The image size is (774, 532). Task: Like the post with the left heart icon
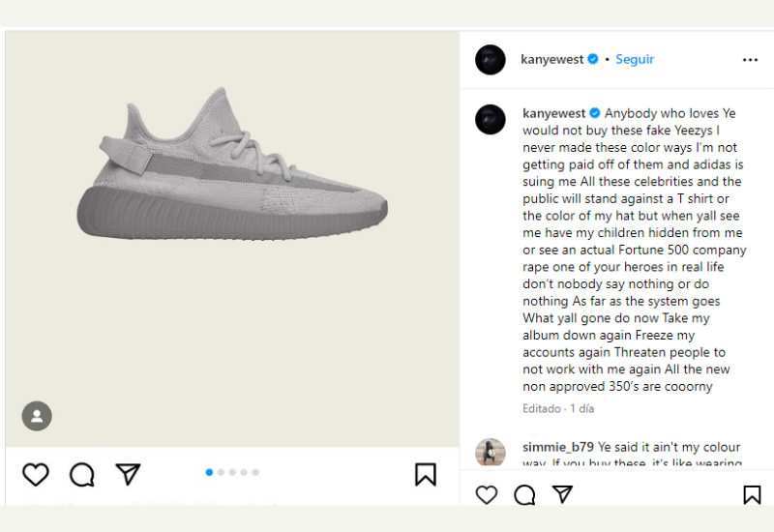36,475
